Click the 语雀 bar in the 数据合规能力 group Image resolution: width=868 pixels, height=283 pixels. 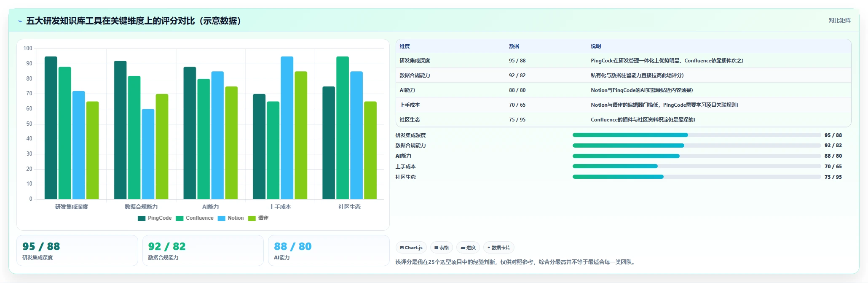(162, 146)
